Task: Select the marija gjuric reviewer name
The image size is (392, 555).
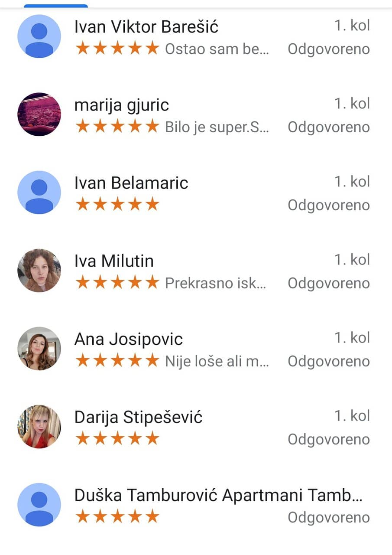Action: point(122,105)
